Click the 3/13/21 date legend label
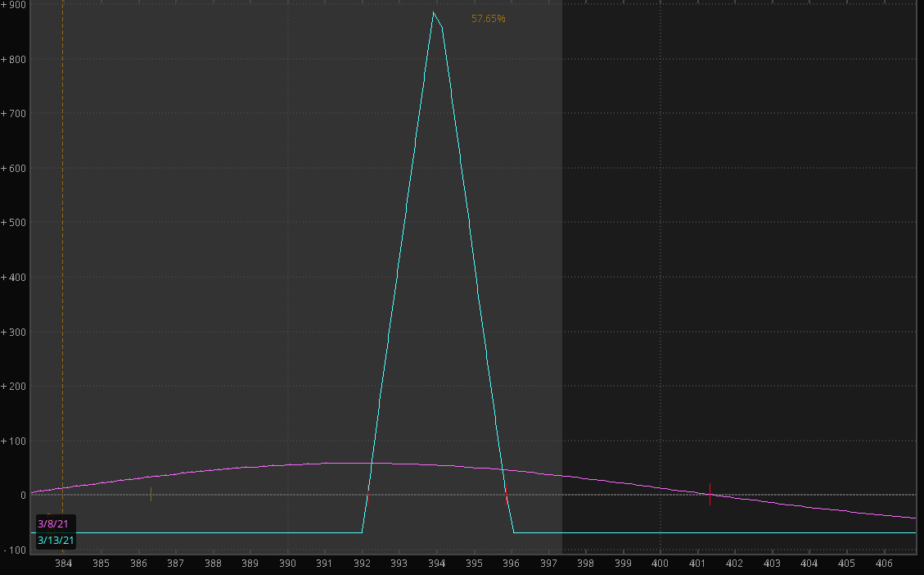The image size is (924, 575). [x=56, y=540]
